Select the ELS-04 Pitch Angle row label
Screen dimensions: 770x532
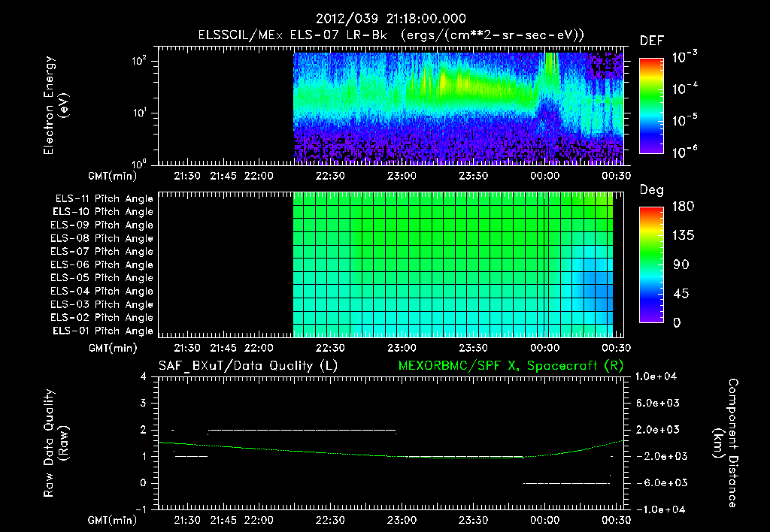click(x=102, y=292)
